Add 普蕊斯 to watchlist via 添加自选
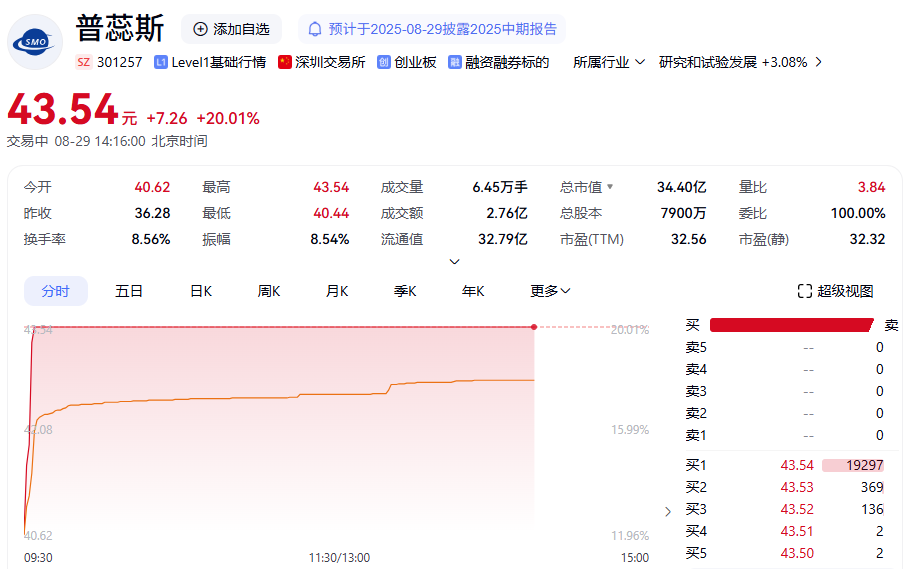Screen dimensions: 909x569 tap(231, 29)
